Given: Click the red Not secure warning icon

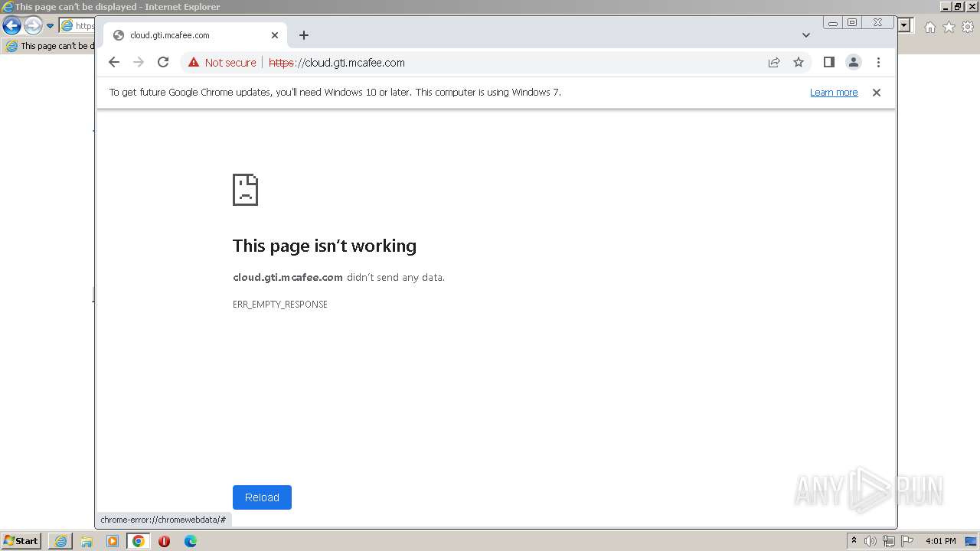Looking at the screenshot, I should (194, 63).
